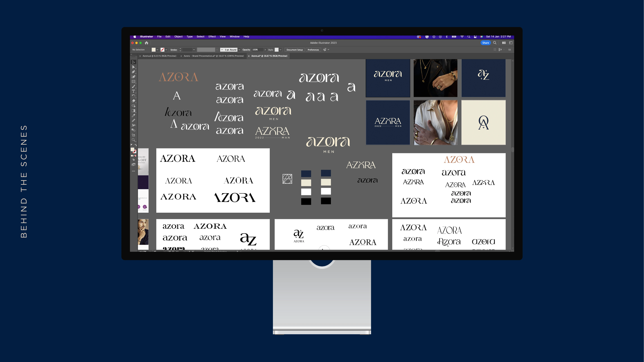Adjust the Stroke weight stepper arrows

click(180, 50)
